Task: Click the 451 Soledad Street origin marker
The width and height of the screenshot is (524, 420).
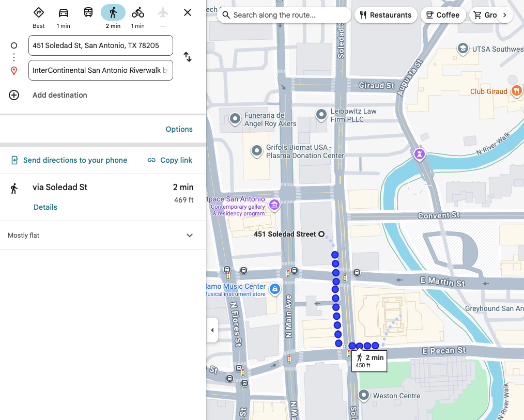Action: click(x=321, y=234)
